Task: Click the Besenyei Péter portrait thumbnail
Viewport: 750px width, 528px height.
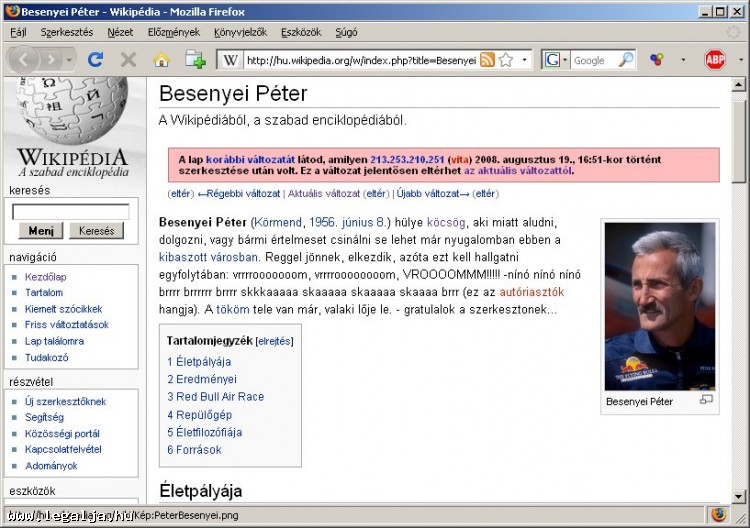Action: click(x=659, y=309)
